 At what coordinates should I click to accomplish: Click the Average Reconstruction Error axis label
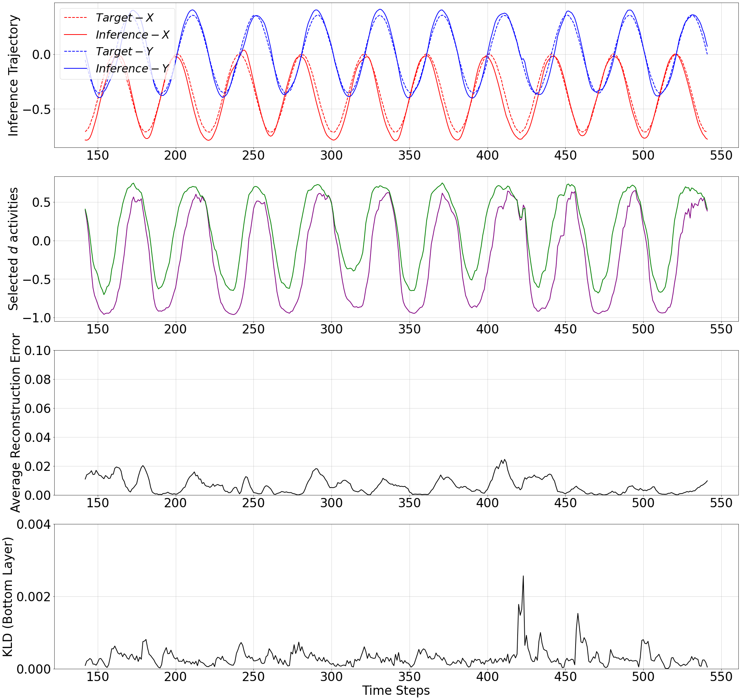click(15, 422)
